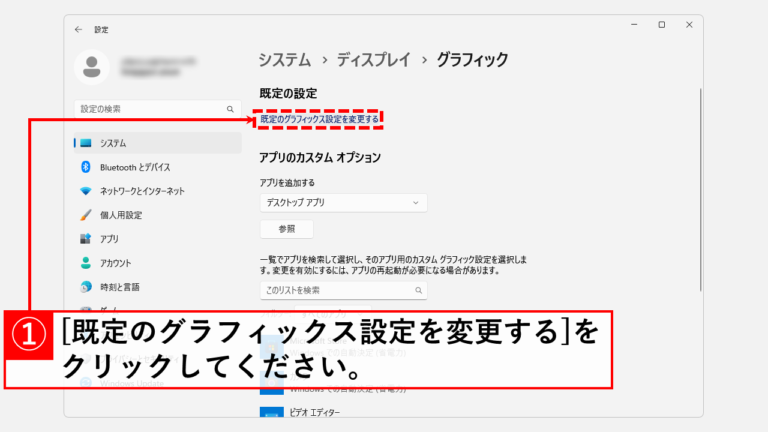Click the chevron of the app type combo box
Viewport: 768px width, 432px height.
[x=415, y=203]
